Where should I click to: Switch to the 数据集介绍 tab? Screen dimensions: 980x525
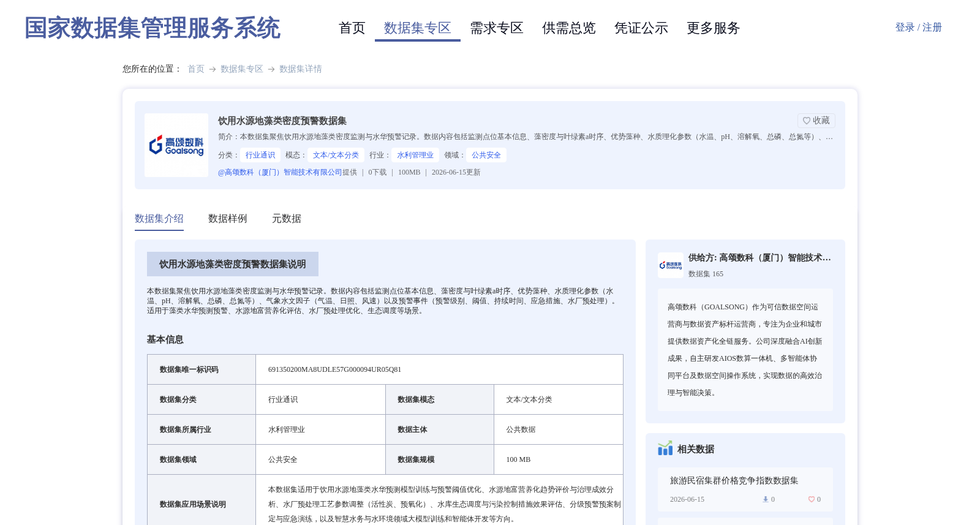pyautogui.click(x=159, y=219)
